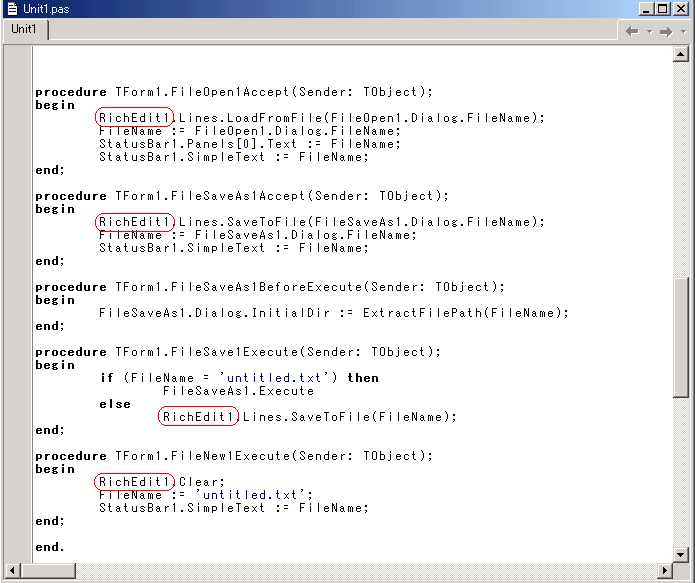
Task: Click the vertical scrollbar up arrow
Action: (x=680, y=54)
